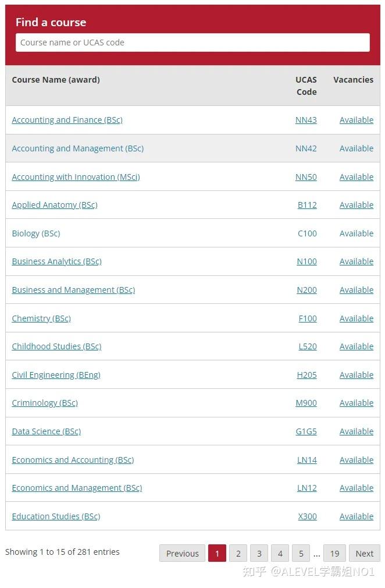Click the course name search field
The image size is (385, 588).
coord(192,42)
